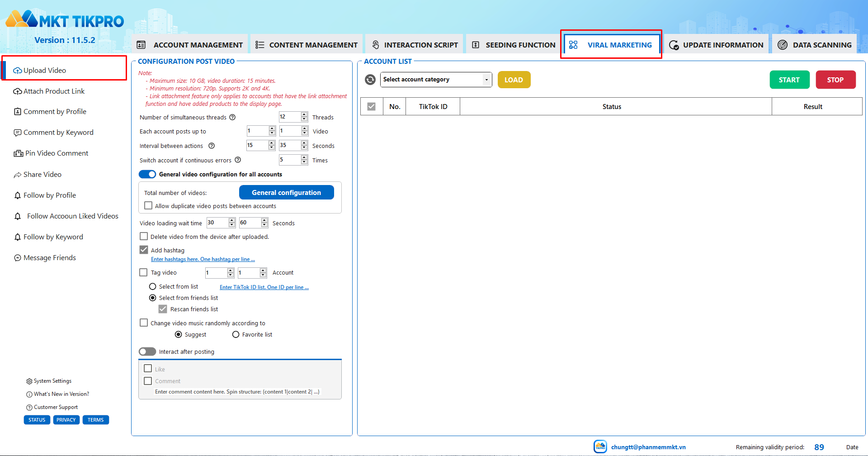This screenshot has height=456, width=868.
Task: Turn off General video configuration for all accounts
Action: (147, 174)
